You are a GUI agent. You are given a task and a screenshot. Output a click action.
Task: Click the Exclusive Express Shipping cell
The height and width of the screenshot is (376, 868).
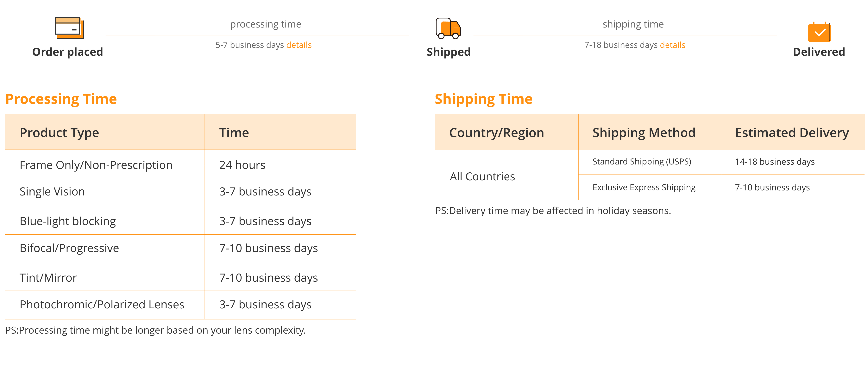[x=649, y=187]
